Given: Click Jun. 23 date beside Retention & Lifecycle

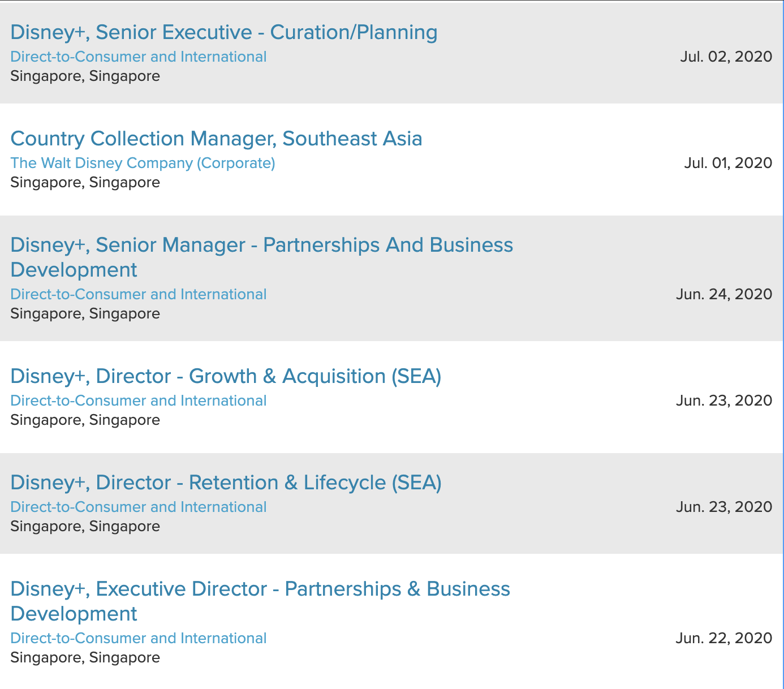Looking at the screenshot, I should tap(724, 507).
